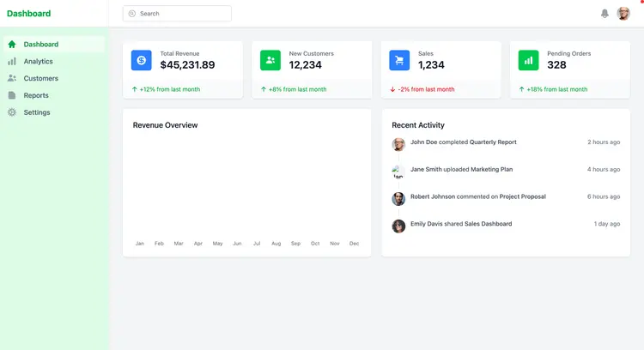The height and width of the screenshot is (350, 644).
Task: Click the 2 hours ago timestamp
Action: point(604,142)
